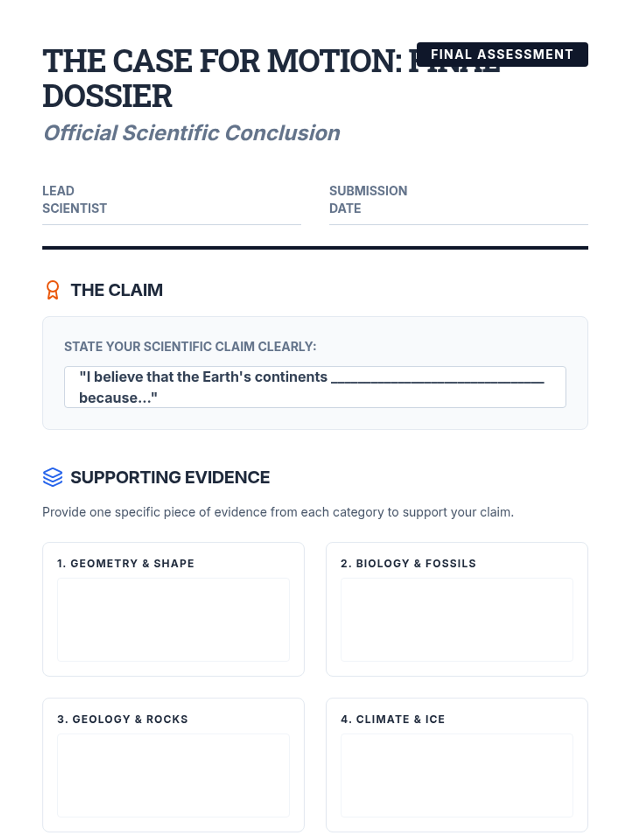
Task: Click the empty Biology & Fossils answer box
Action: [457, 619]
